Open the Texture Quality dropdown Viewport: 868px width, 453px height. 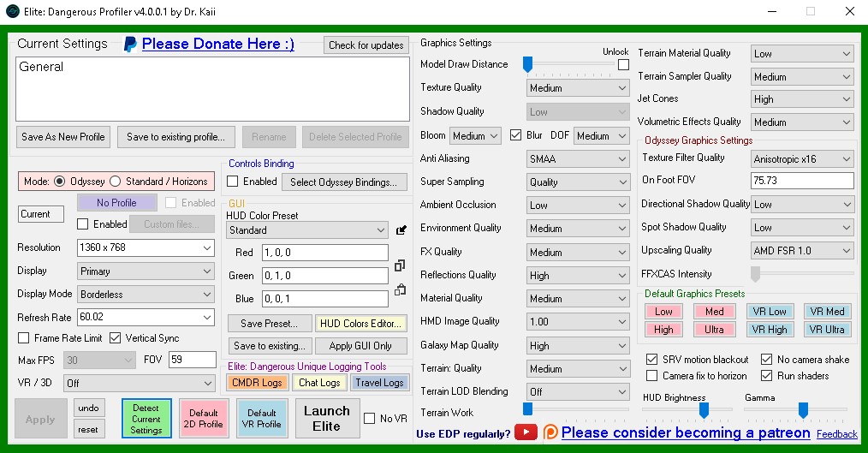(x=578, y=88)
